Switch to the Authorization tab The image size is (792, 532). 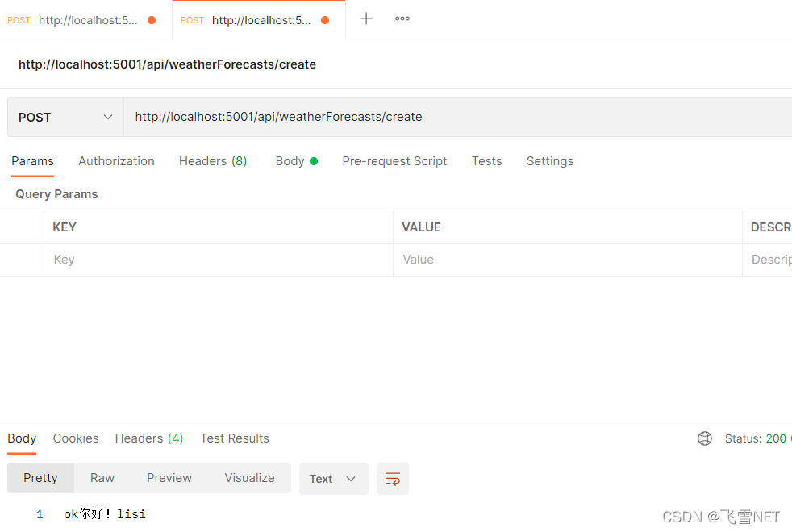[x=116, y=161]
